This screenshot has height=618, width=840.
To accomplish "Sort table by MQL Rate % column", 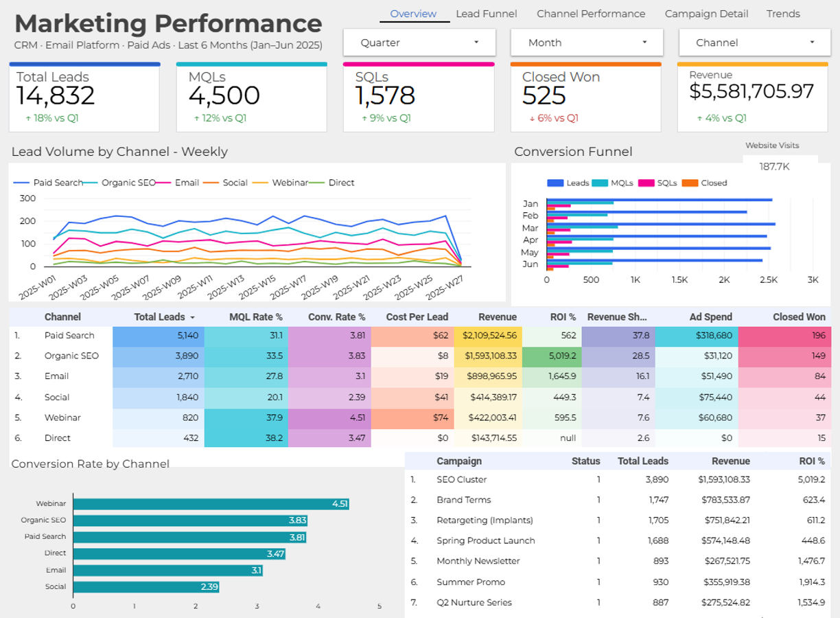I will (256, 317).
